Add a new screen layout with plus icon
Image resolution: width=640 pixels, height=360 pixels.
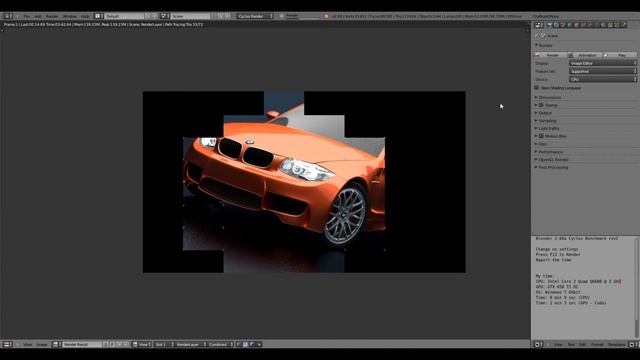click(148, 16)
